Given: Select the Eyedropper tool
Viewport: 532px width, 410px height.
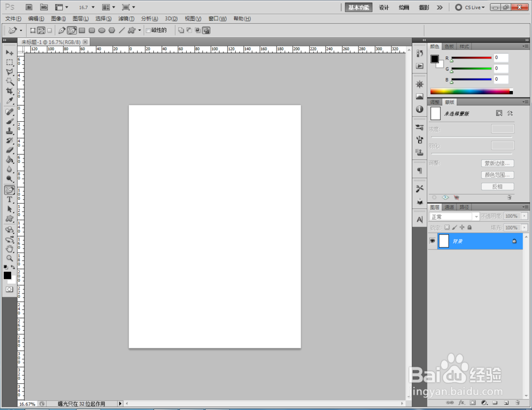Looking at the screenshot, I should coord(10,101).
